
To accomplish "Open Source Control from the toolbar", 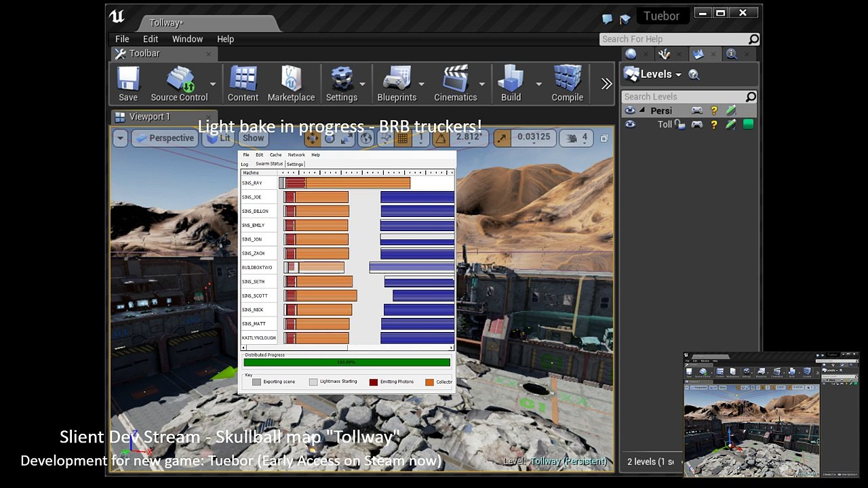I will pyautogui.click(x=180, y=79).
